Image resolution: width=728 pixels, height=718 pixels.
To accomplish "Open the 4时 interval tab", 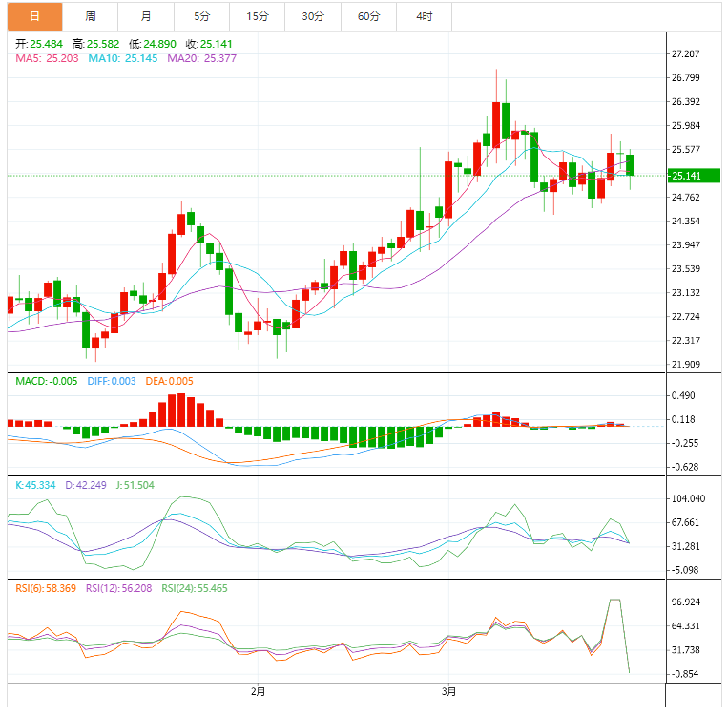I will coord(425,16).
